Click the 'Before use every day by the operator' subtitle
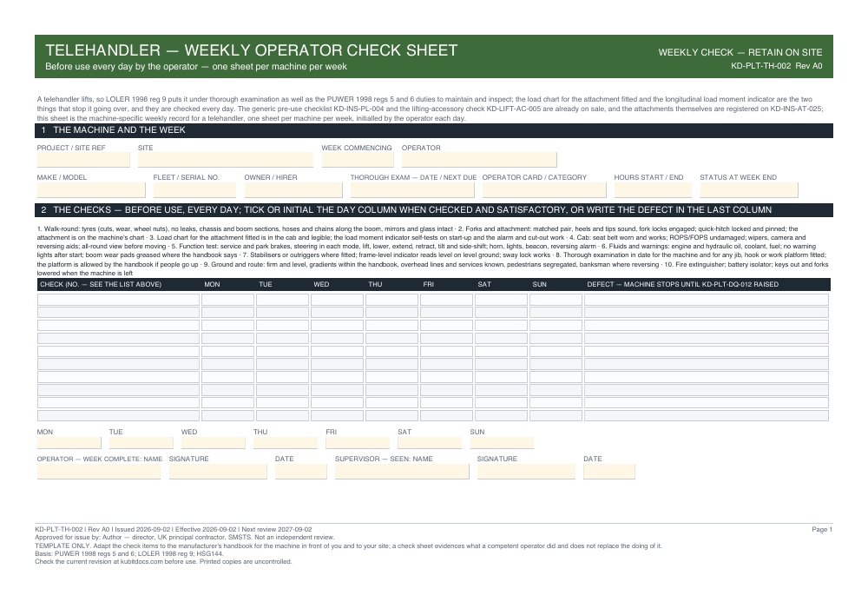The height and width of the screenshot is (615, 868). pyautogui.click(x=196, y=67)
